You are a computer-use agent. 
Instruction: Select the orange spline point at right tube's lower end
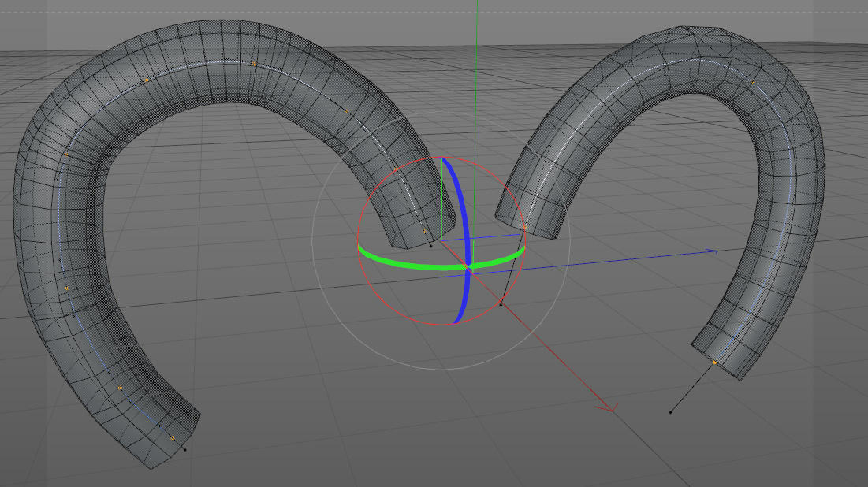pyautogui.click(x=714, y=362)
